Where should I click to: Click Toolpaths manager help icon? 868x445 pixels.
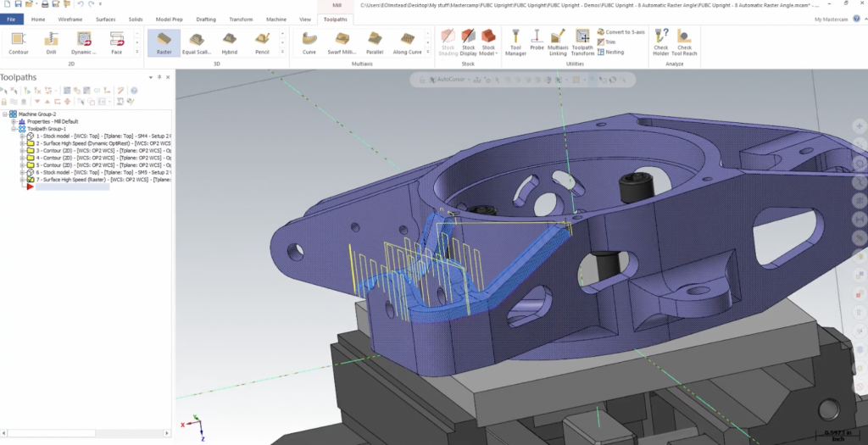tap(133, 90)
